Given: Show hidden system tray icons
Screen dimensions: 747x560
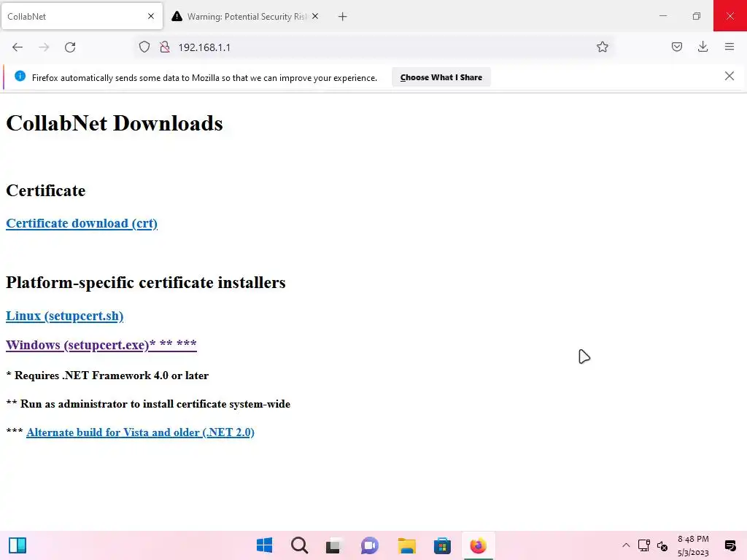Looking at the screenshot, I should coord(626,545).
